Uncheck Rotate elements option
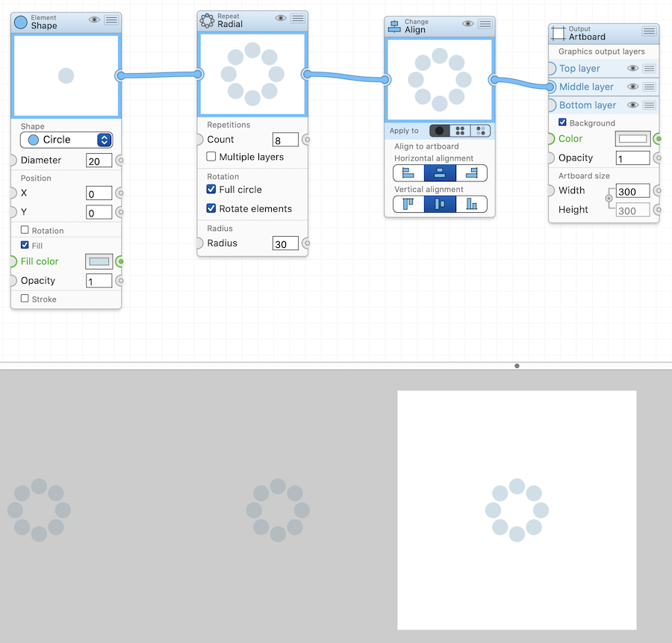Screen dimensions: 672x643 (211, 208)
